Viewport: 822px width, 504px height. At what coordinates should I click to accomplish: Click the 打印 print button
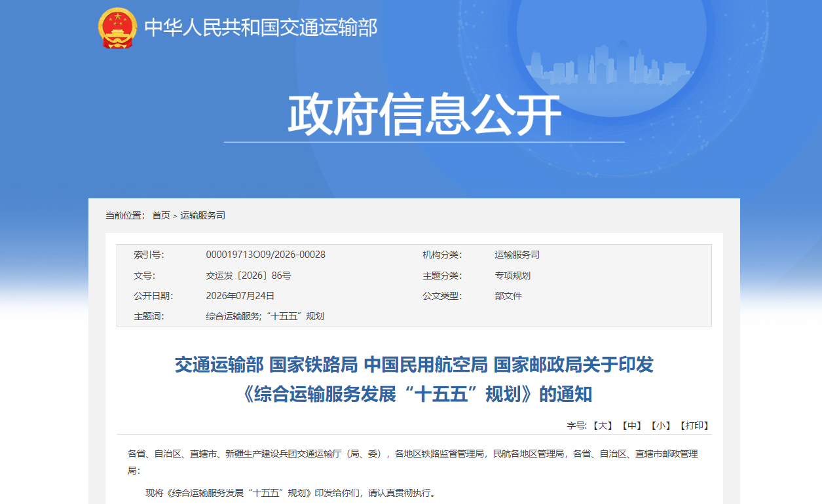[x=694, y=425]
